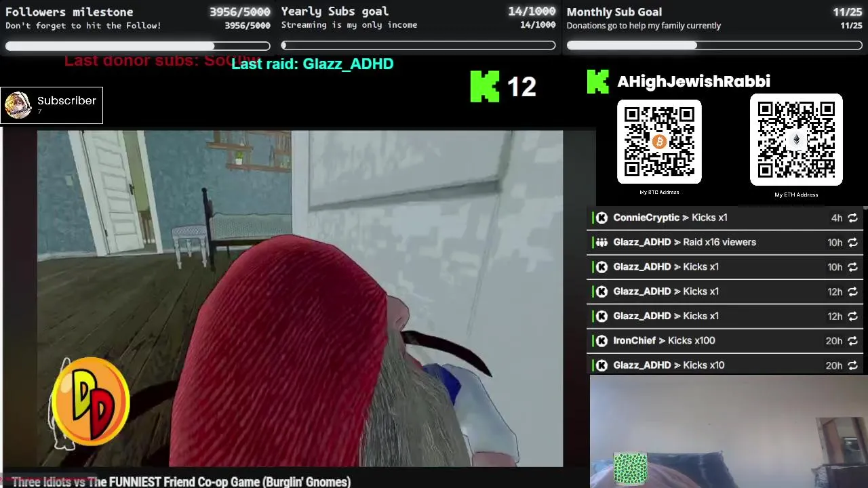Click the Streaming is my only income text
The width and height of the screenshot is (868, 488).
(349, 25)
